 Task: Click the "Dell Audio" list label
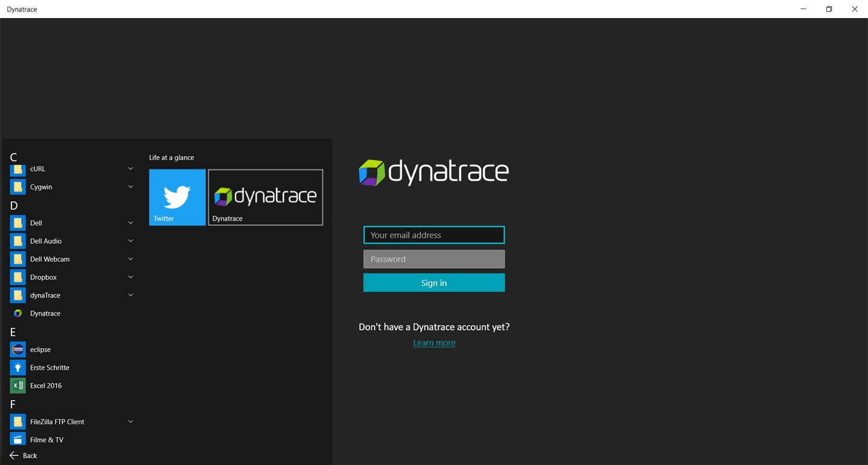click(x=46, y=241)
